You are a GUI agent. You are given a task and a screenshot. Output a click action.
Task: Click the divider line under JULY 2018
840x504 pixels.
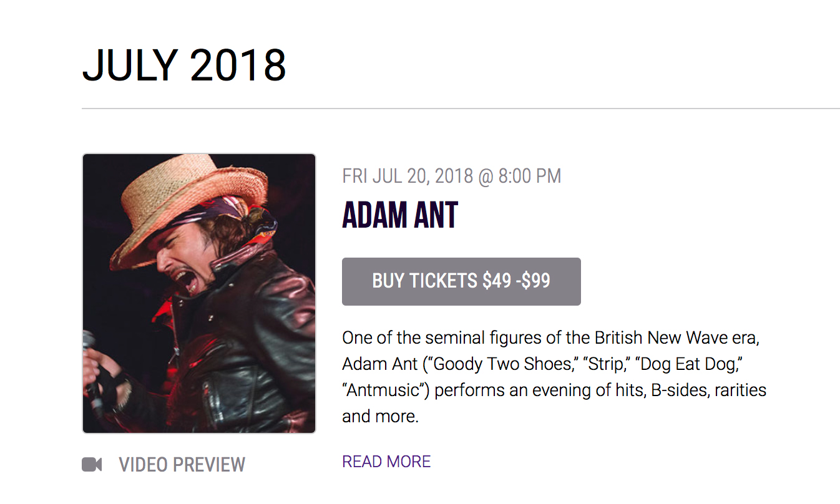[461, 109]
